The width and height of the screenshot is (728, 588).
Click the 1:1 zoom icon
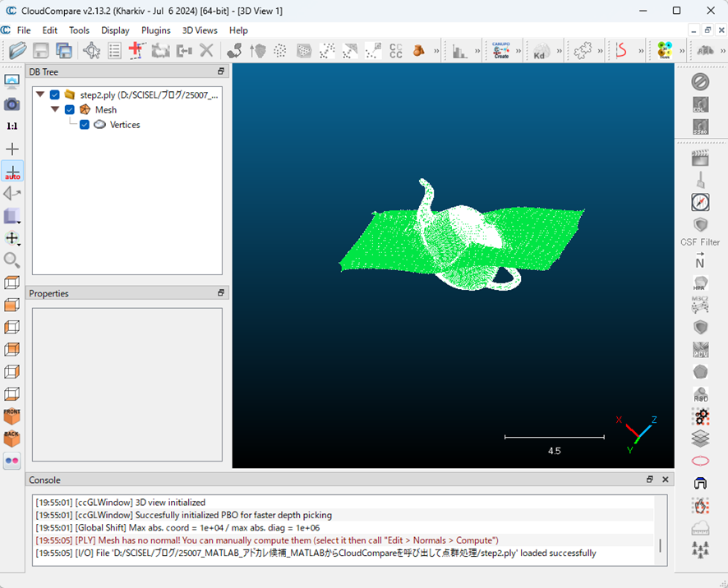tap(12, 126)
